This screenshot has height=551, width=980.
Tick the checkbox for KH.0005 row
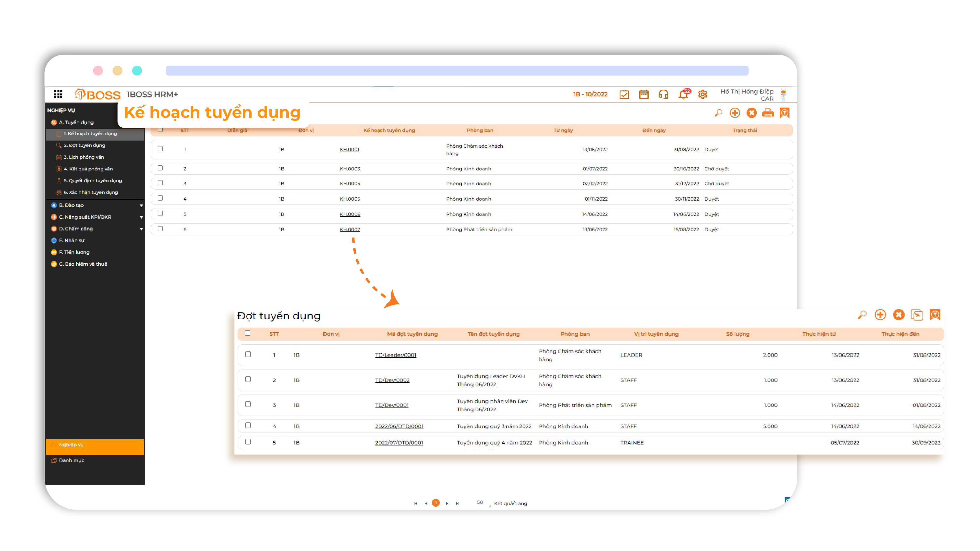click(x=160, y=198)
